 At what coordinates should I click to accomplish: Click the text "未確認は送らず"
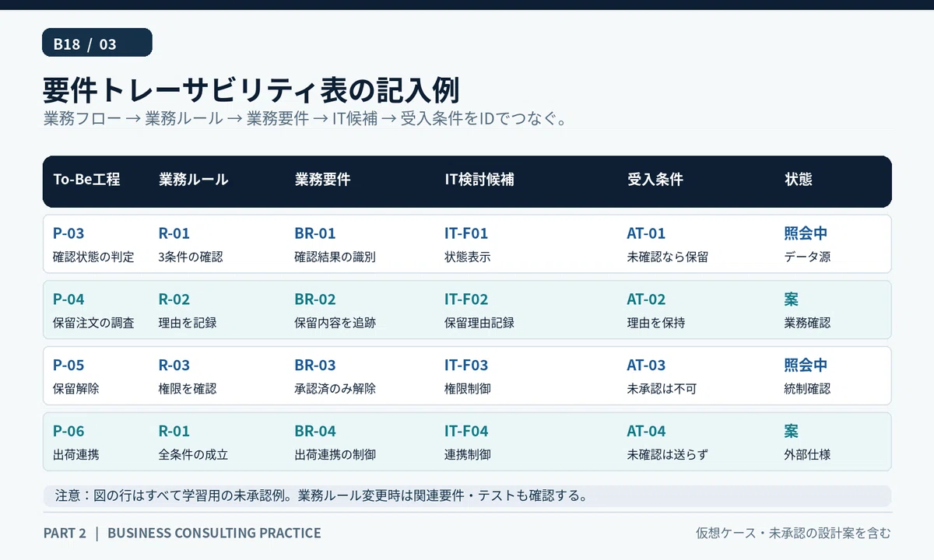(668, 455)
